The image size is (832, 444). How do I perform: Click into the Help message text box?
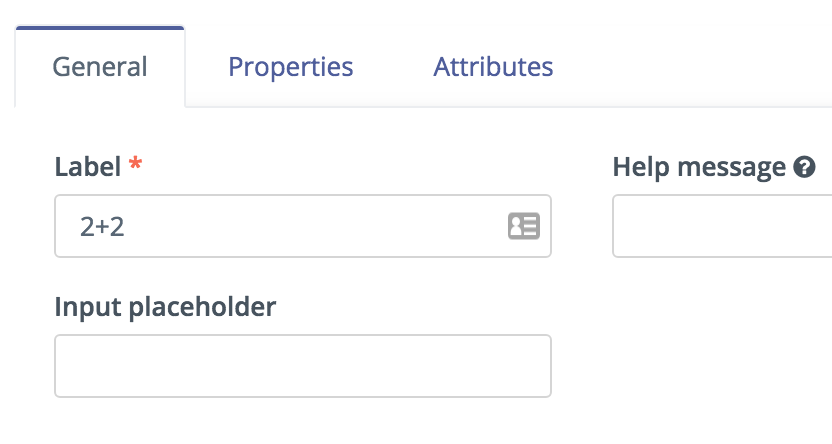(722, 226)
